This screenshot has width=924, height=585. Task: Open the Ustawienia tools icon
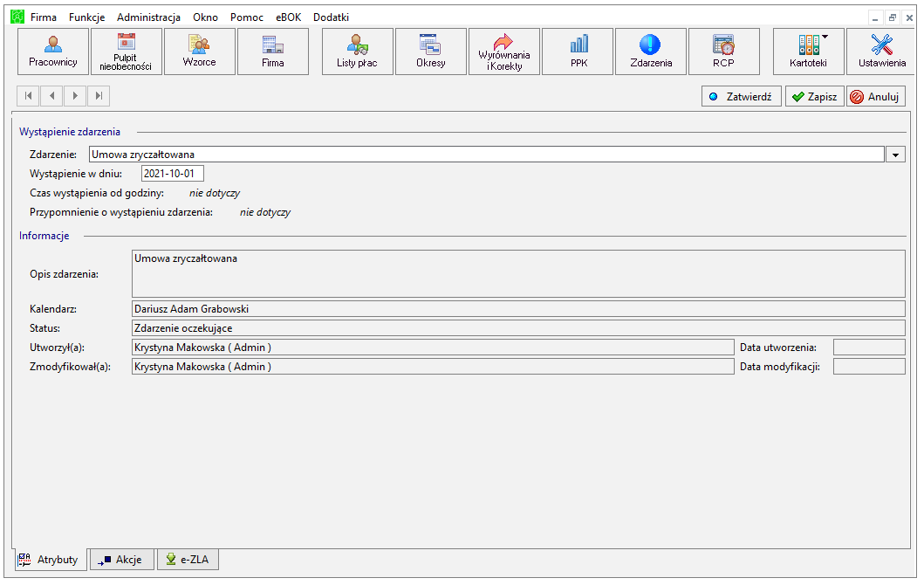(881, 52)
